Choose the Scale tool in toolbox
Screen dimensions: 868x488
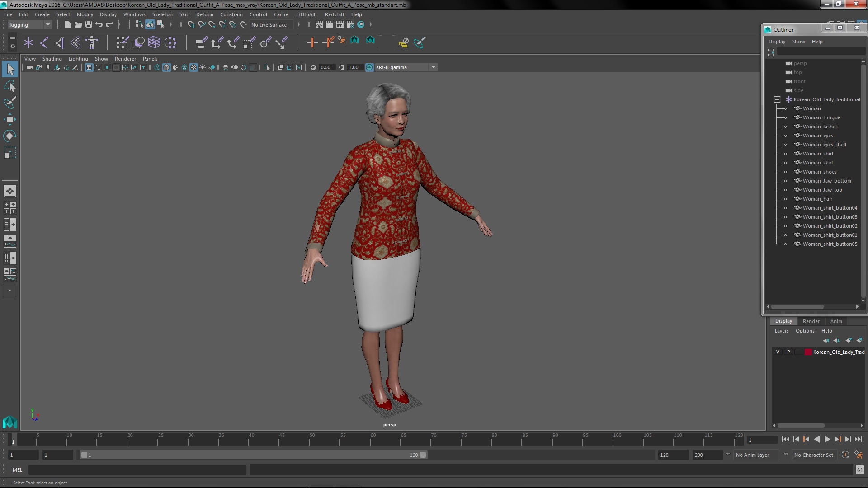10,153
